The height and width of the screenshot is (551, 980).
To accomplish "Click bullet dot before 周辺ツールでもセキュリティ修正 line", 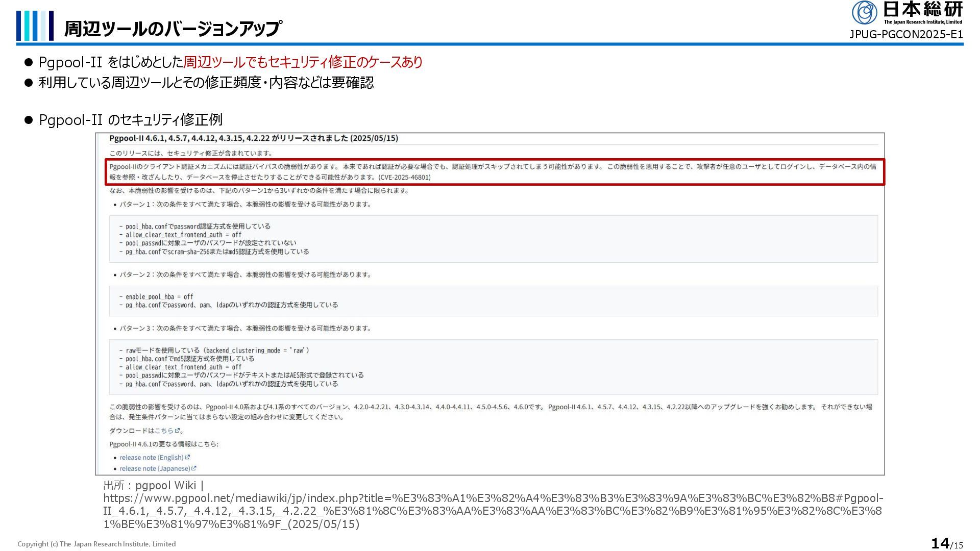I will (x=29, y=63).
